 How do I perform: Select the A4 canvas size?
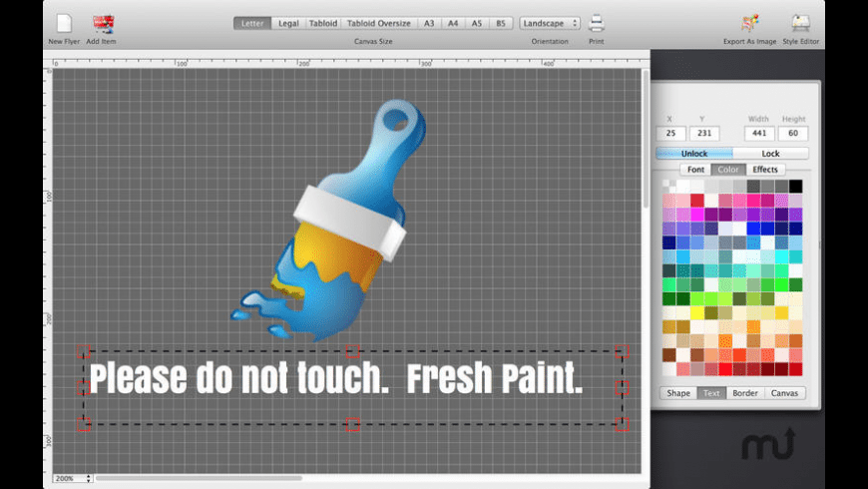[453, 23]
